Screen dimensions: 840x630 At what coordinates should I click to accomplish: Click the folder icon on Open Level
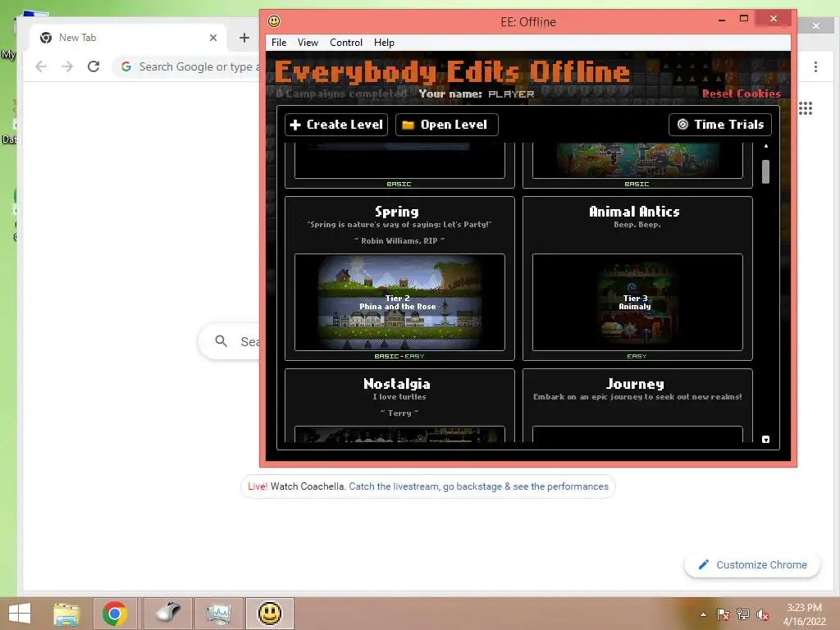click(x=409, y=125)
